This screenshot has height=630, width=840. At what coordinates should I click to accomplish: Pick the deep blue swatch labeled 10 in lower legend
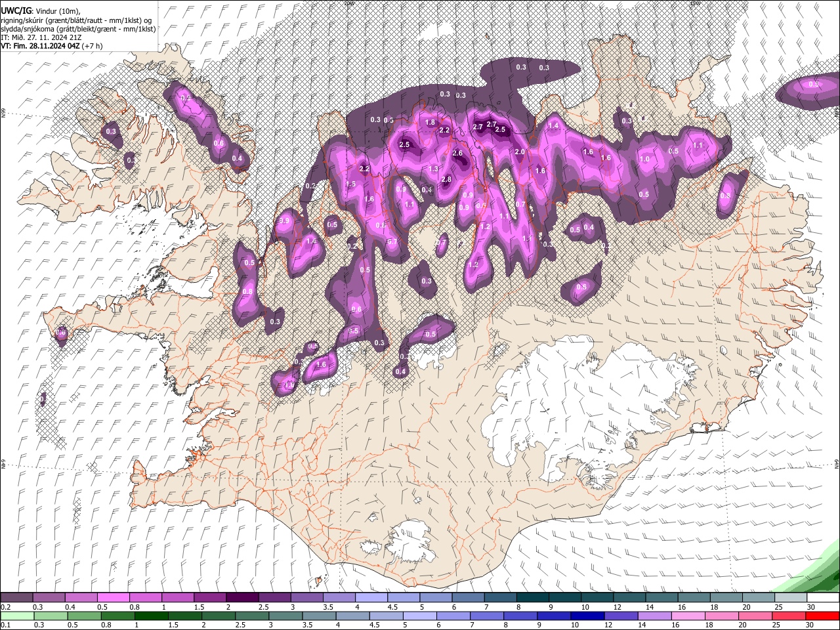587,616
